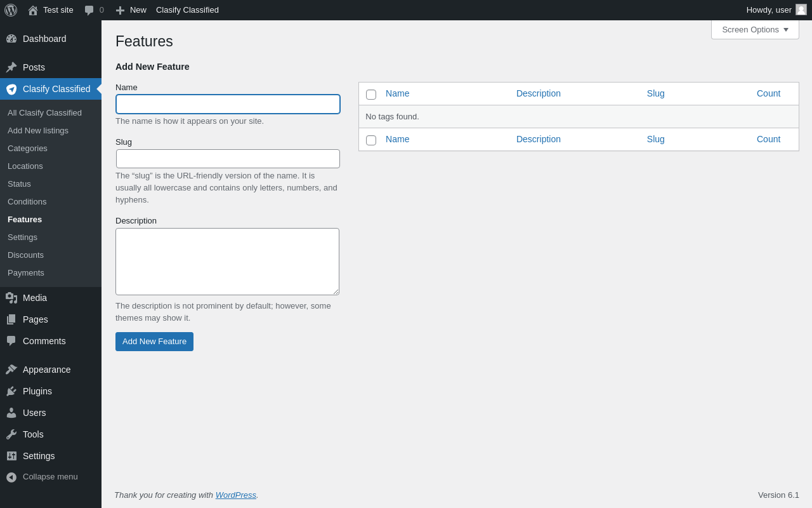Open the Media menu
The width and height of the screenshot is (812, 508).
click(51, 298)
